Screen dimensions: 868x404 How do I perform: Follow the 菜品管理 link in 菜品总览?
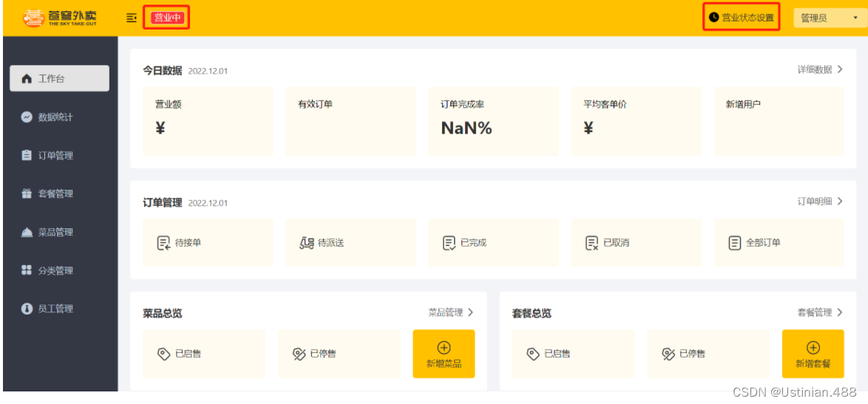click(446, 312)
